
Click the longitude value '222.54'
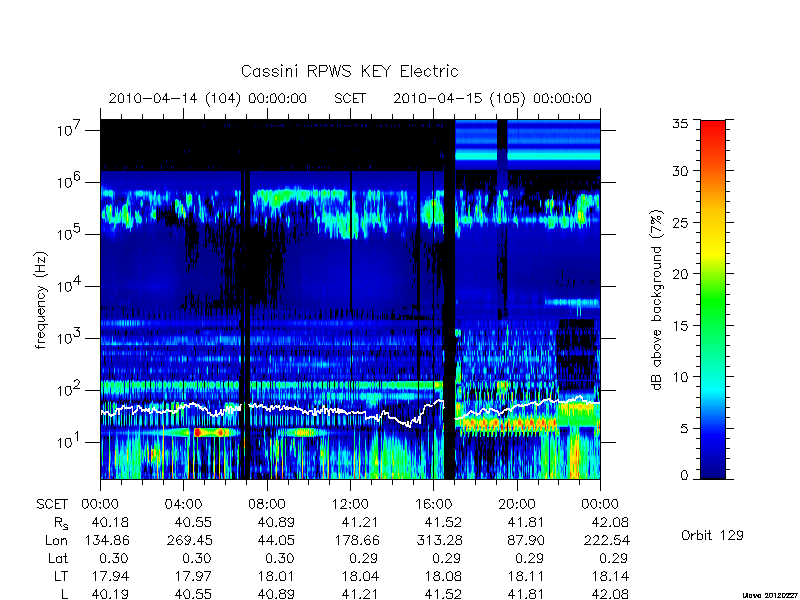coord(607,540)
